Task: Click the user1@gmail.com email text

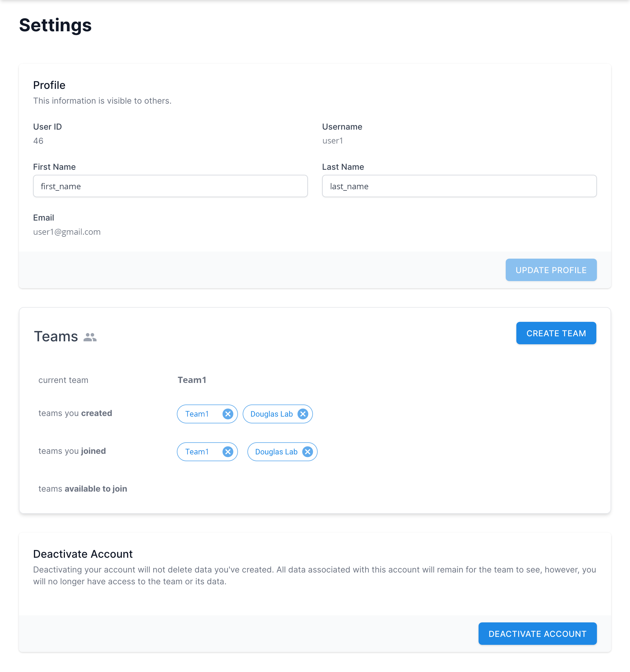Action: [67, 232]
